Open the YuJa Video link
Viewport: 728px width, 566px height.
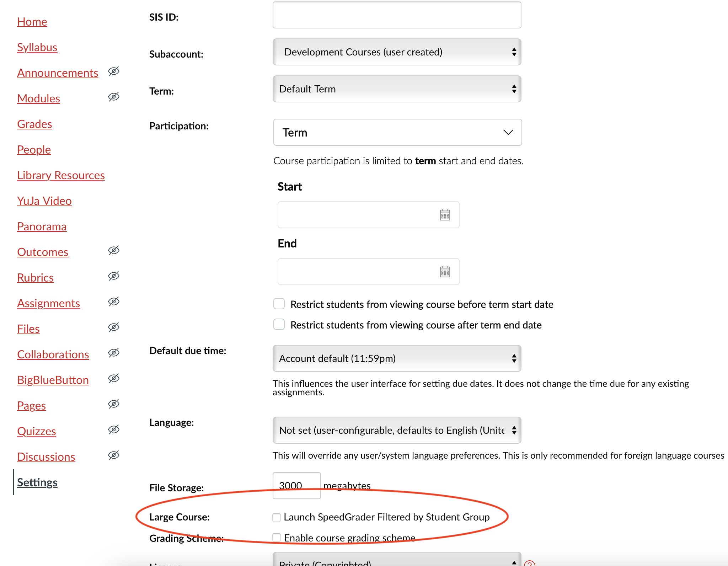pos(44,201)
